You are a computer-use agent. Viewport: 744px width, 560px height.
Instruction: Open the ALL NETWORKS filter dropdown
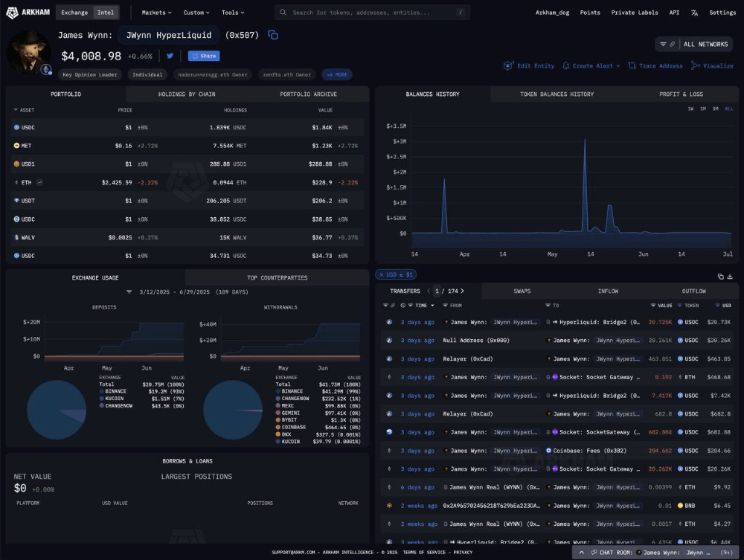pyautogui.click(x=694, y=44)
